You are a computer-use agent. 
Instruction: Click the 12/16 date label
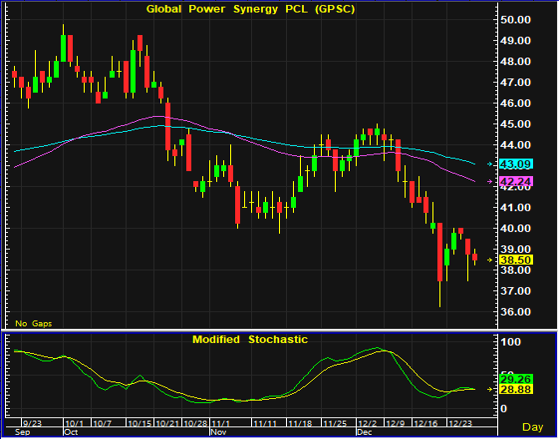coord(425,423)
